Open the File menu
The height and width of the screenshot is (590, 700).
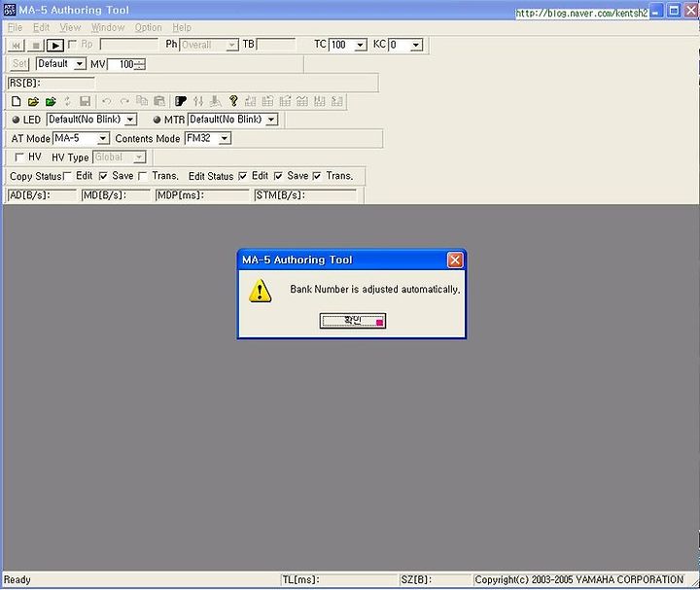point(15,27)
